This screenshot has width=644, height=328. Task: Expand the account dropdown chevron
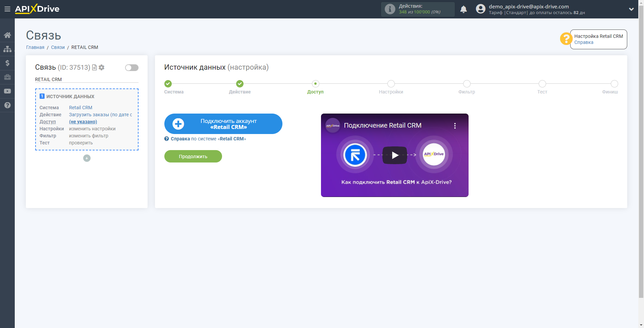coord(631,9)
